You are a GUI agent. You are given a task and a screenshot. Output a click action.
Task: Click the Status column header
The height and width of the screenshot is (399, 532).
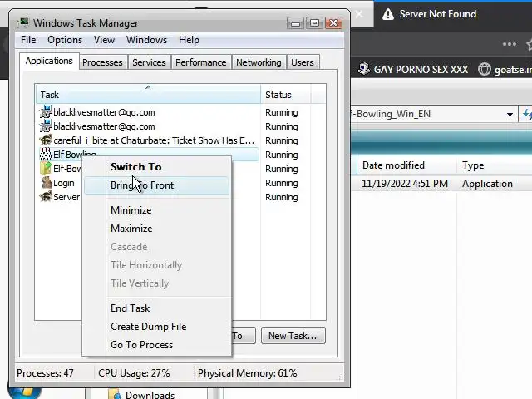(285, 95)
